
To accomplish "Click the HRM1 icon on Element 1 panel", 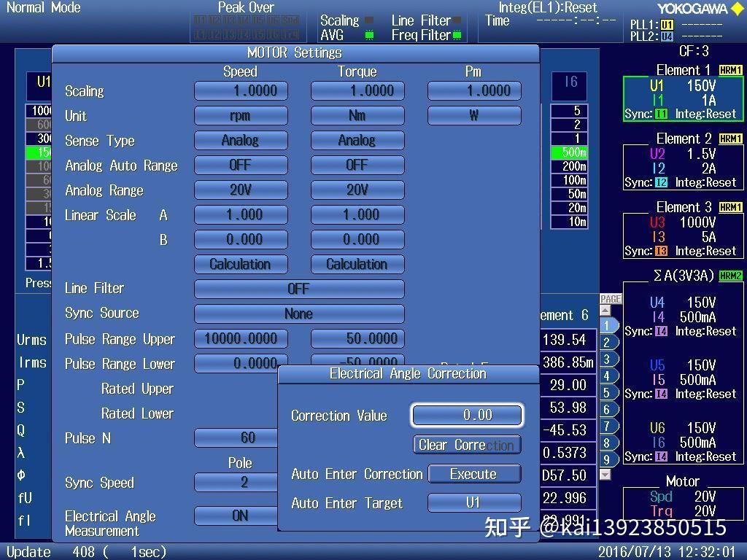I will (x=732, y=70).
